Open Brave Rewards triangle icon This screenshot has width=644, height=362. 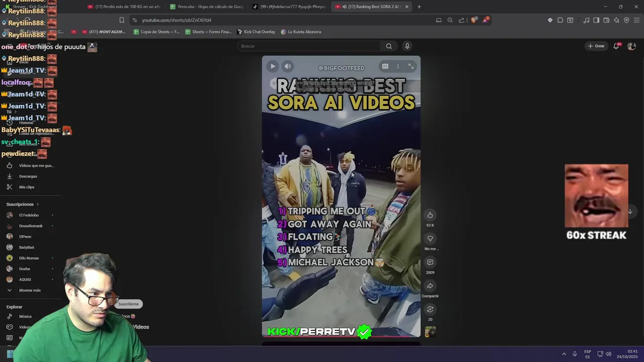(x=486, y=20)
